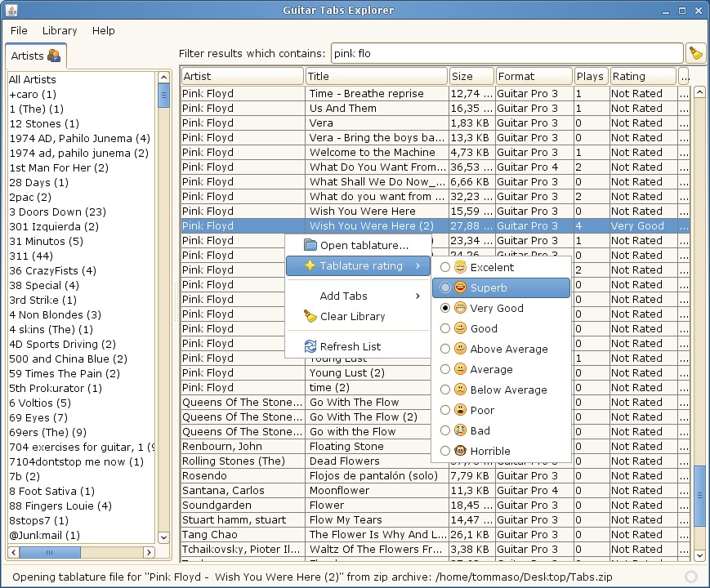Click the refresh arrows icon of Refresh List

coord(310,346)
